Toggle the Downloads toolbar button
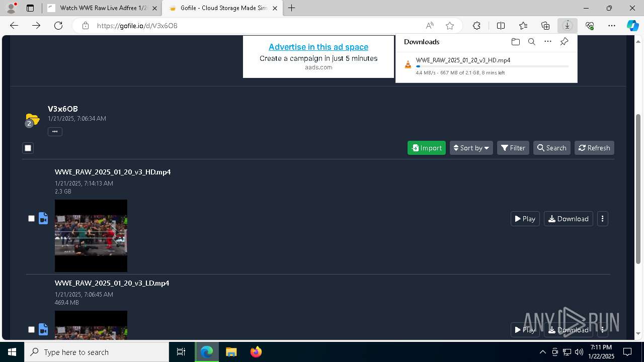This screenshot has height=362, width=644. [568, 26]
